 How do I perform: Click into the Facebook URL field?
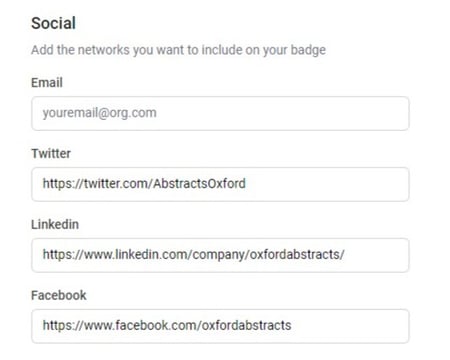[220, 326]
